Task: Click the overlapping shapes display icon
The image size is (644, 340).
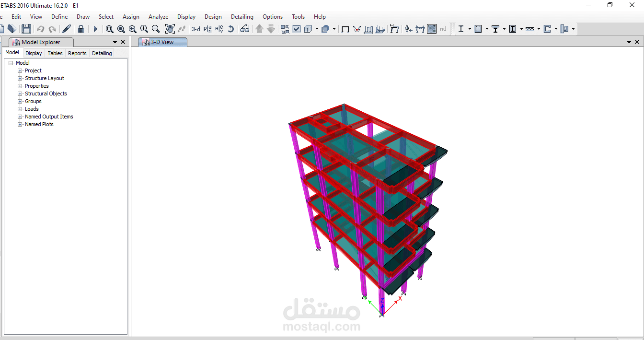Action: [x=325, y=29]
